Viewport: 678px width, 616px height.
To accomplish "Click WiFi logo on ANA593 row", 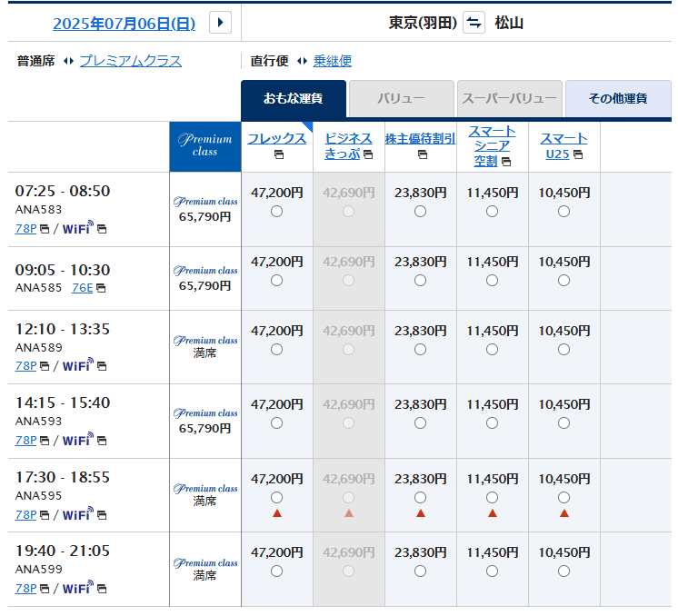I will (x=78, y=439).
